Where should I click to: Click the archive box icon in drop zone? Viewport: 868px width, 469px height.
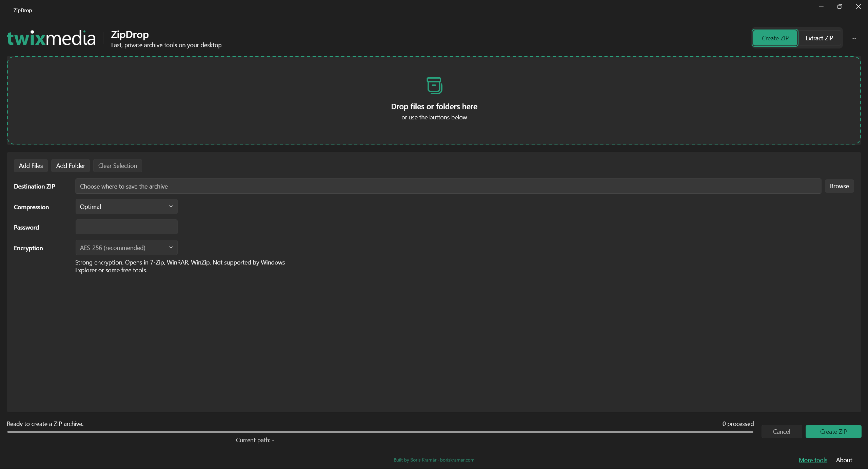[434, 85]
